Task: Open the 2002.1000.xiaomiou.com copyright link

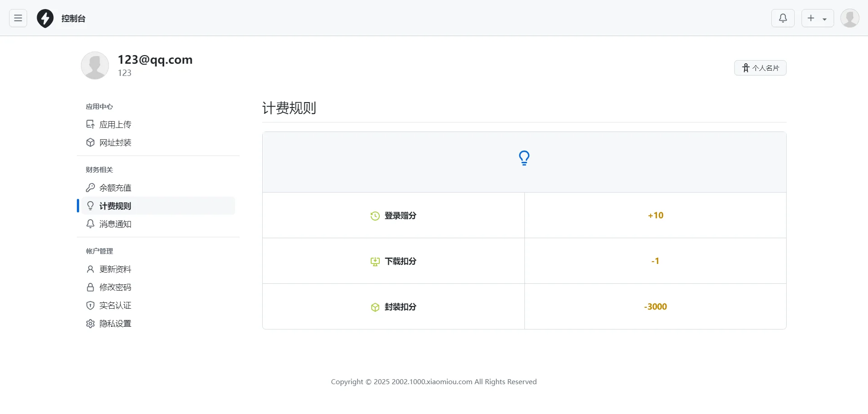Action: (431, 381)
